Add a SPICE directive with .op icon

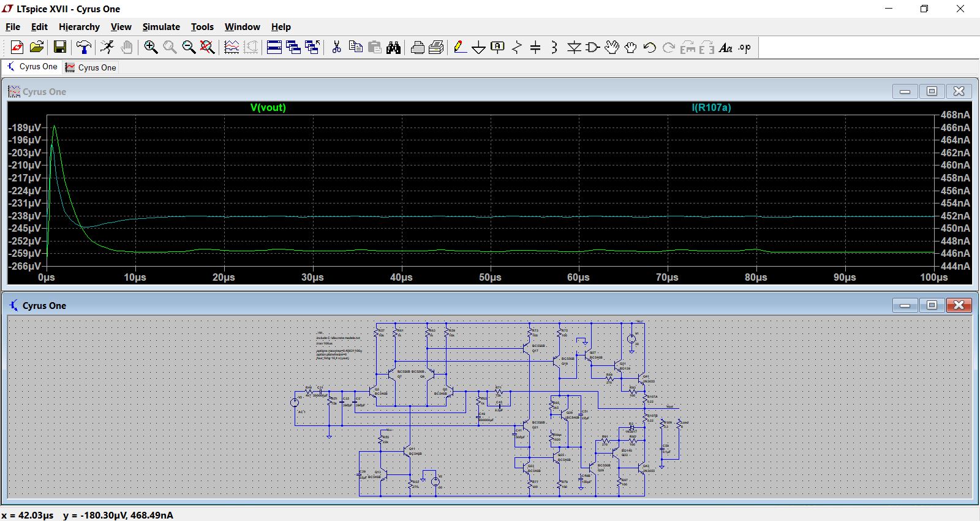(745, 47)
